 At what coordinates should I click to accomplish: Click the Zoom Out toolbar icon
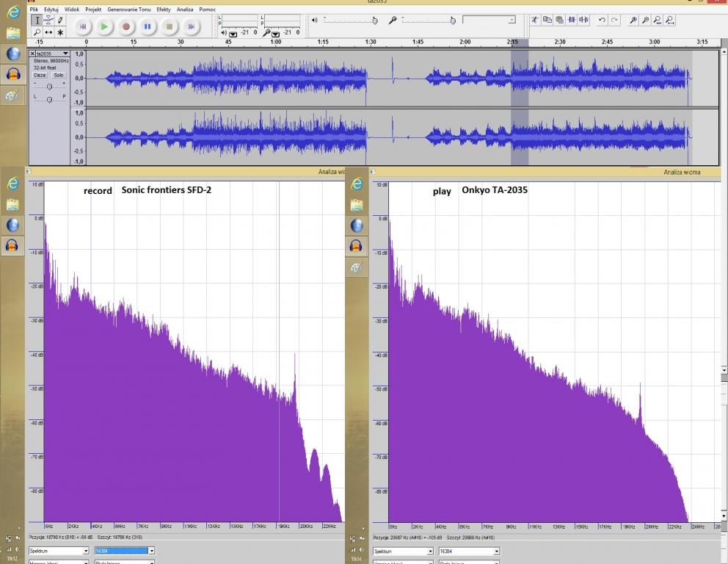pyautogui.click(x=645, y=20)
